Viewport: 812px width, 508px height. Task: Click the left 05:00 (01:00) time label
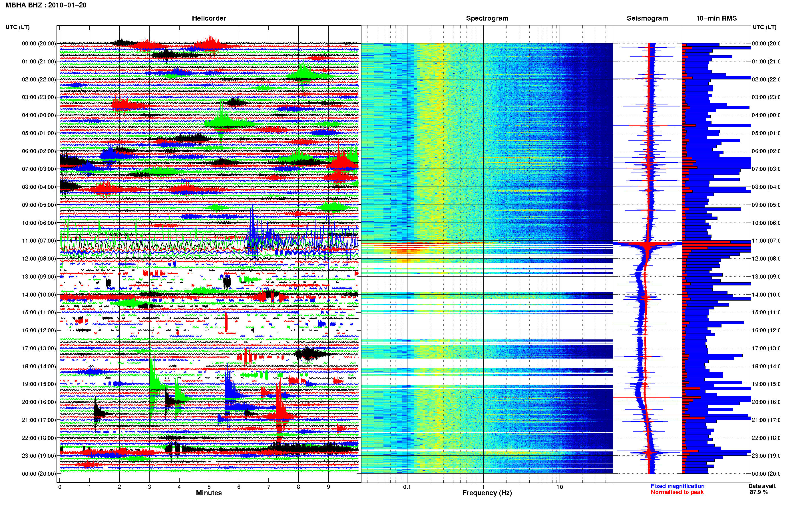(39, 133)
